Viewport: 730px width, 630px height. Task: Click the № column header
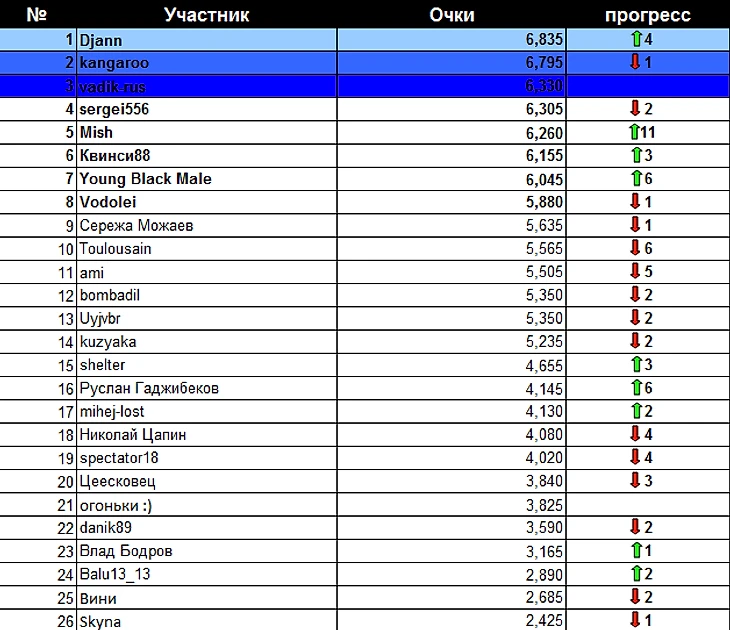tap(37, 15)
